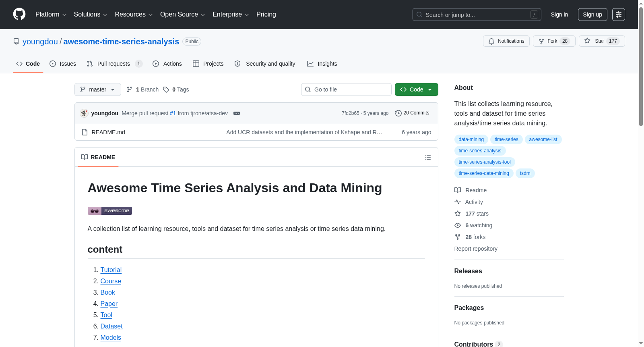Star this repository
Image resolution: width=644 pixels, height=347 pixels.
click(x=602, y=41)
